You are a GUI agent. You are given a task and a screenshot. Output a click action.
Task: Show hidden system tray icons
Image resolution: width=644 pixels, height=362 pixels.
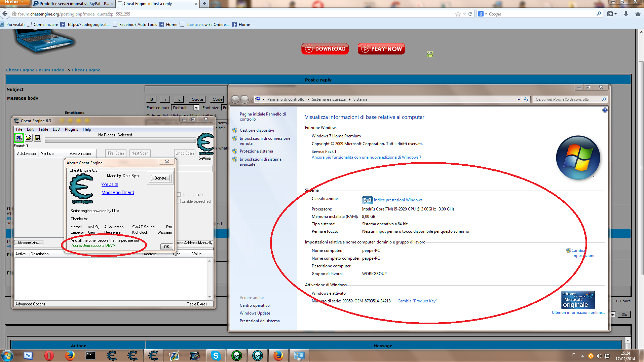pyautogui.click(x=582, y=356)
